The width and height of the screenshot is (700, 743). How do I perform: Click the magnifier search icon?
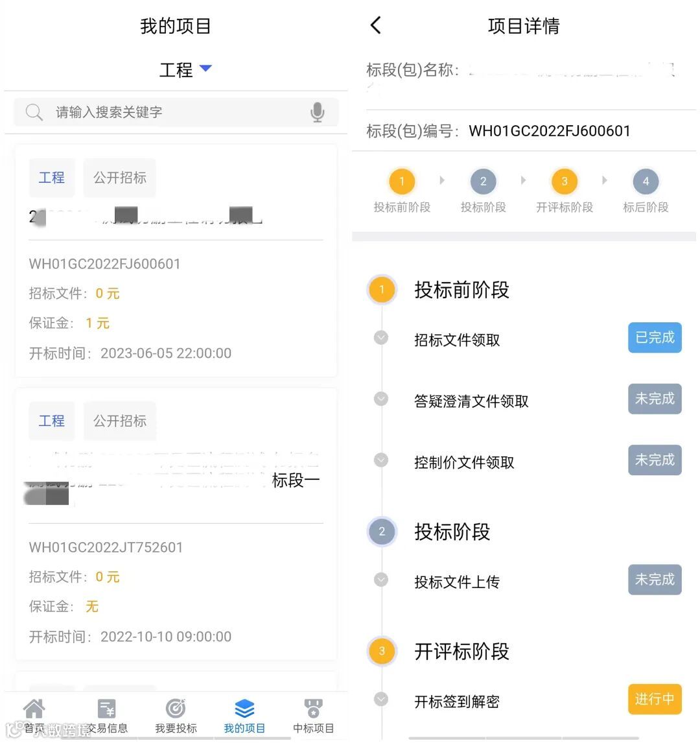click(34, 112)
